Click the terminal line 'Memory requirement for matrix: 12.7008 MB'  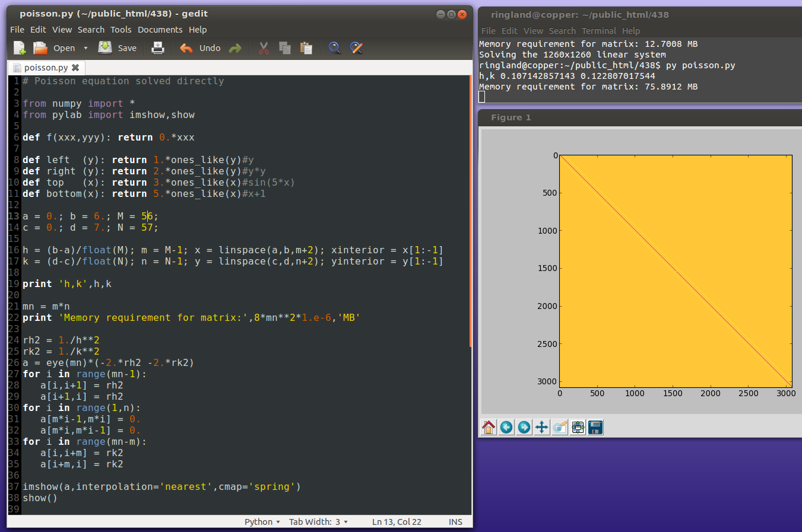[588, 44]
